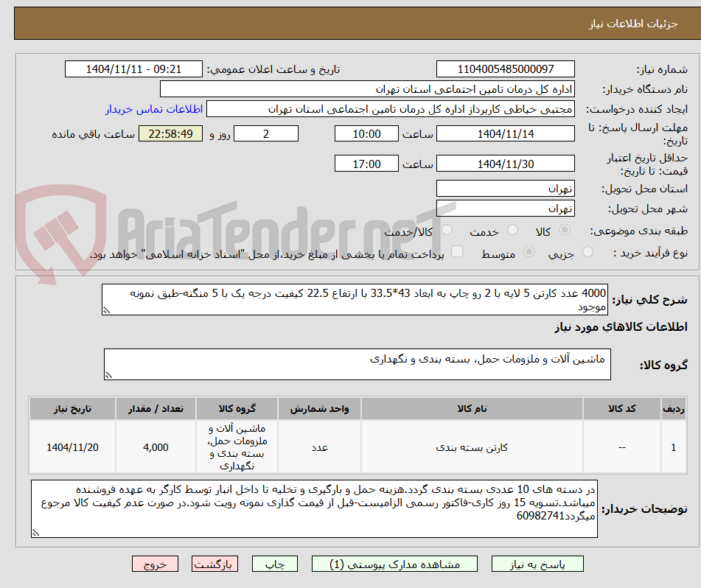Click the پاسخ به نیاز button
This screenshot has width=701, height=588.
pyautogui.click(x=537, y=564)
